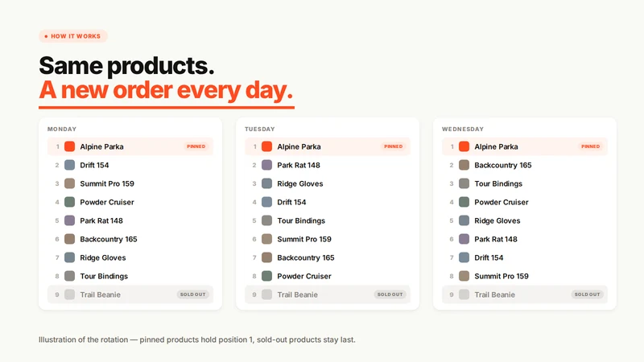Select Backcountry 165 in the Tuesday list
Viewport: 644px width, 362px height.
coord(328,257)
